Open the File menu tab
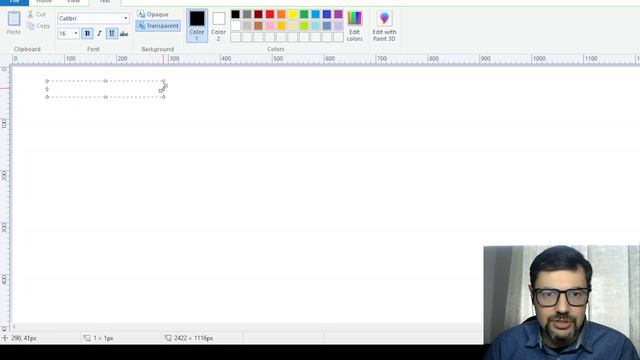Screen dimensions: 640x360 [x=14, y=2]
